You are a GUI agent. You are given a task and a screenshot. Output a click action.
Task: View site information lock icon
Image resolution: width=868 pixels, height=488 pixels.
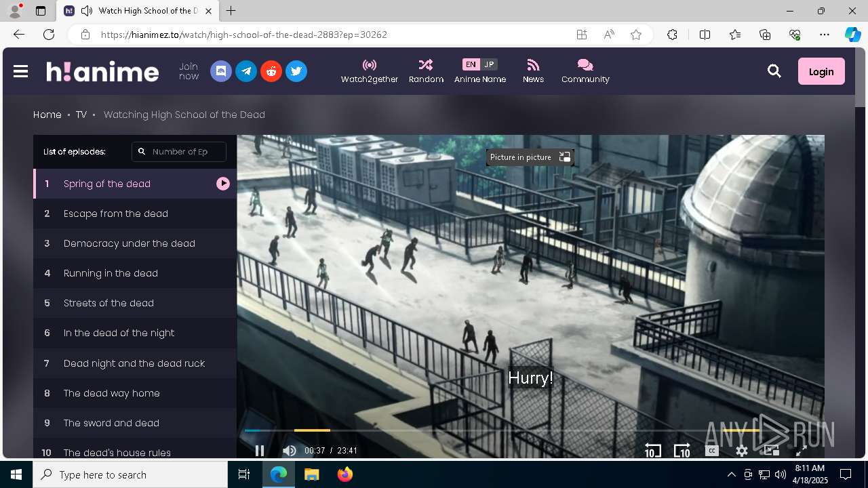[x=85, y=35]
